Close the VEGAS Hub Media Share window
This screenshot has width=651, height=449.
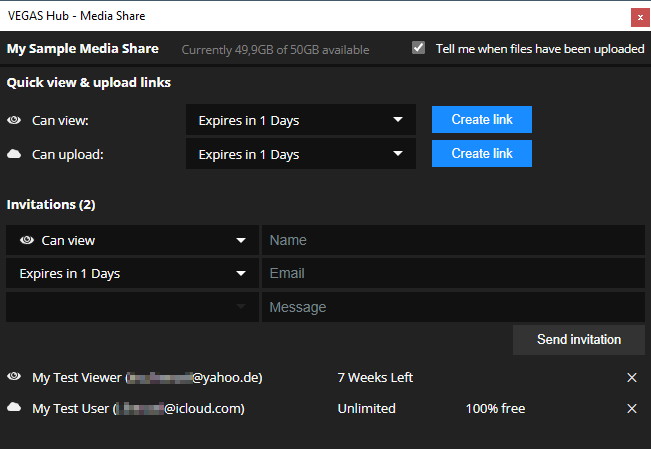point(637,16)
